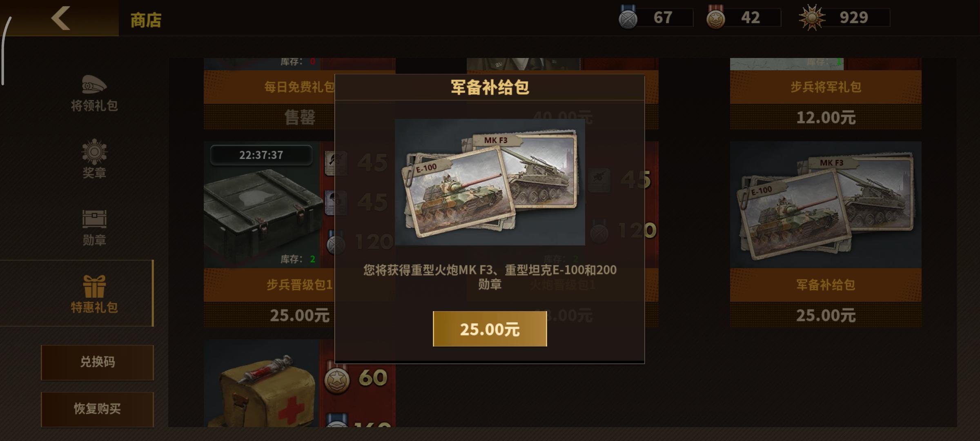Go back using the arrow icon

pyautogui.click(x=60, y=18)
